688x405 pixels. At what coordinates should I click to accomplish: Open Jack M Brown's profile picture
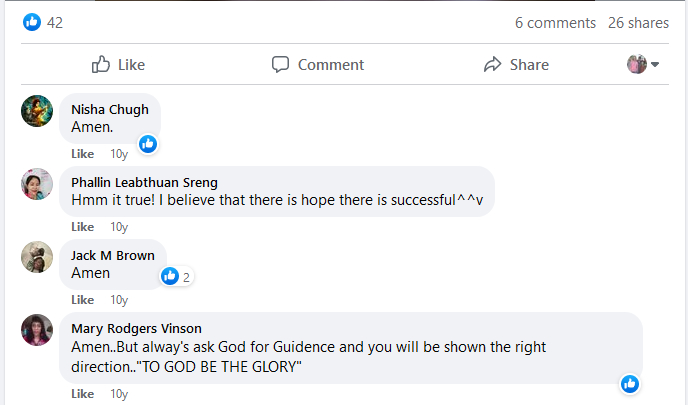tap(37, 257)
